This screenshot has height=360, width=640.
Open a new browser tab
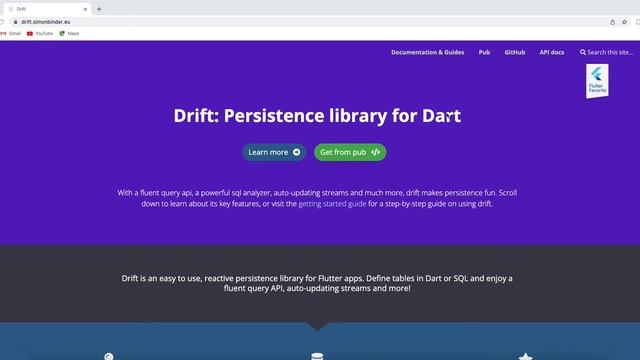click(x=99, y=9)
